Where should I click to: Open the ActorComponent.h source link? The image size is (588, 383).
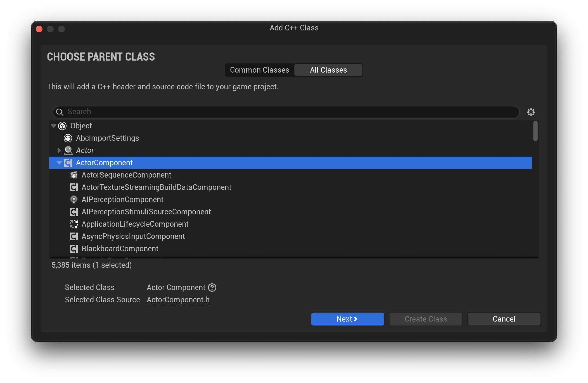click(178, 300)
